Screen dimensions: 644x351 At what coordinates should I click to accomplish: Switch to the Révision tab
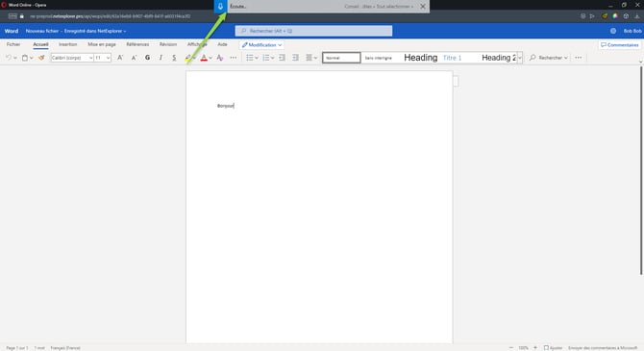pos(168,44)
